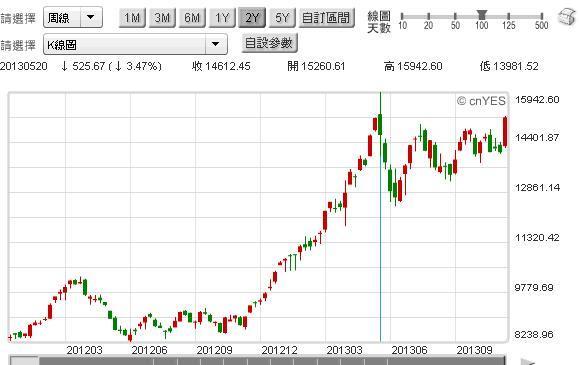Click the days slider handle at 100
This screenshot has height=365, width=579.
tap(482, 15)
